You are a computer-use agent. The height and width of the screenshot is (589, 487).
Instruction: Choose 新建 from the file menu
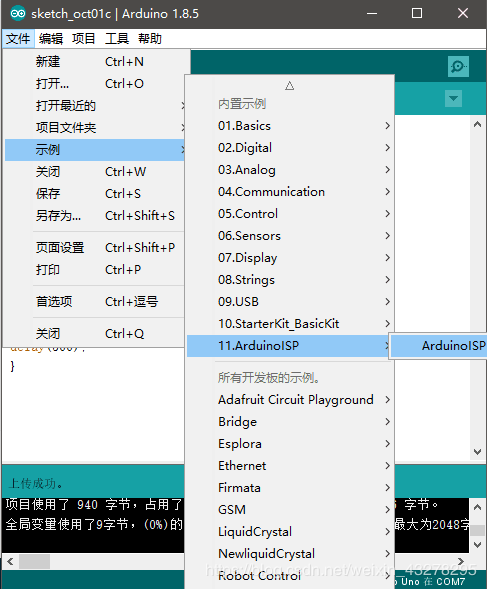point(94,62)
